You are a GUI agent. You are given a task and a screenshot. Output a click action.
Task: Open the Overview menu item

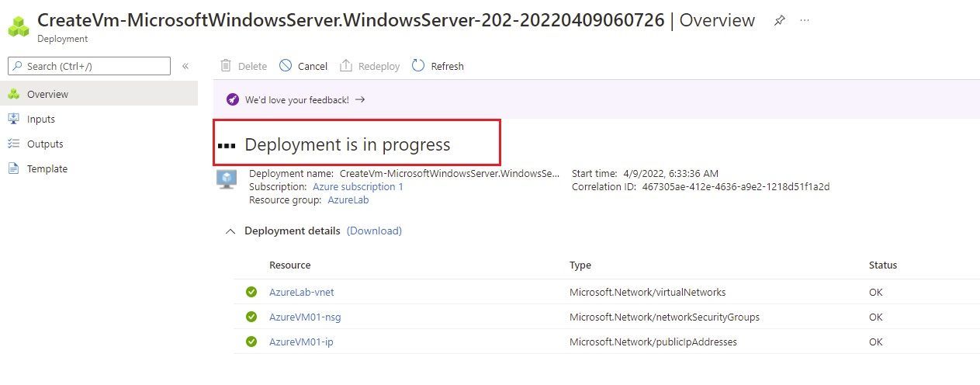[x=99, y=94]
